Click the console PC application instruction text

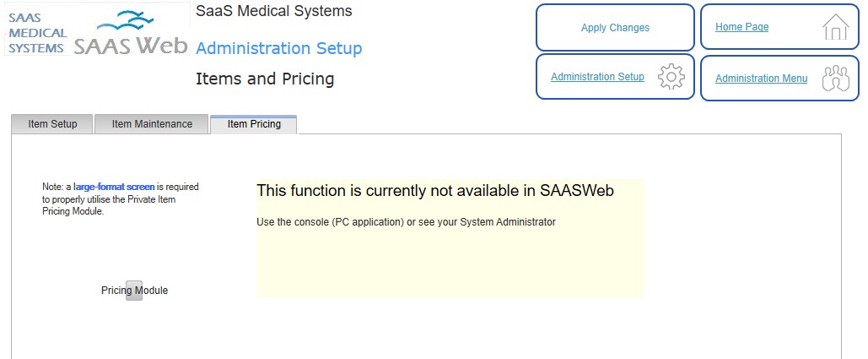[x=406, y=222]
